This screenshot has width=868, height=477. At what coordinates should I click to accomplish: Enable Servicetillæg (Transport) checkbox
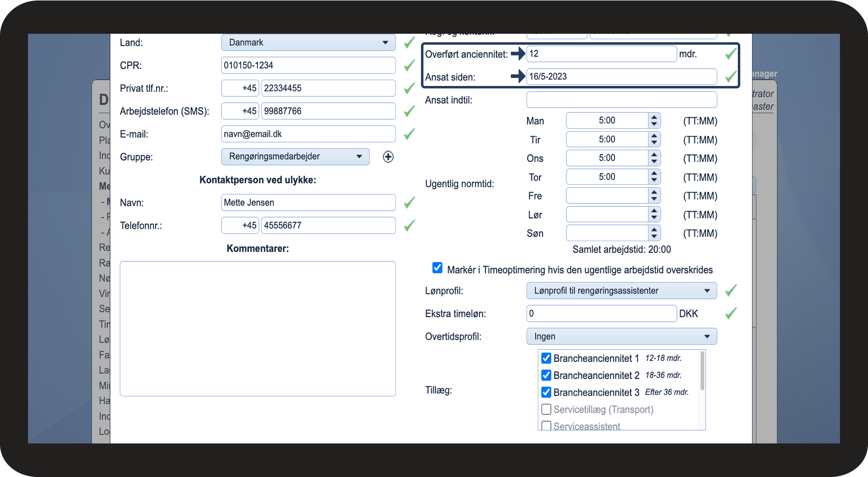coord(546,409)
